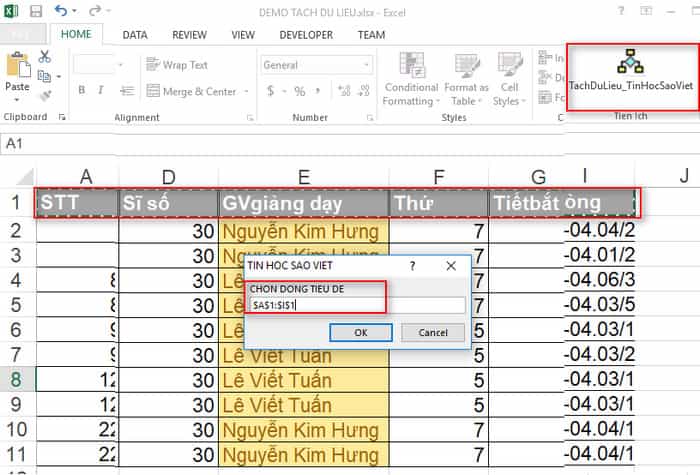Undo the last action
Image resolution: width=700 pixels, height=475 pixels.
[61, 10]
